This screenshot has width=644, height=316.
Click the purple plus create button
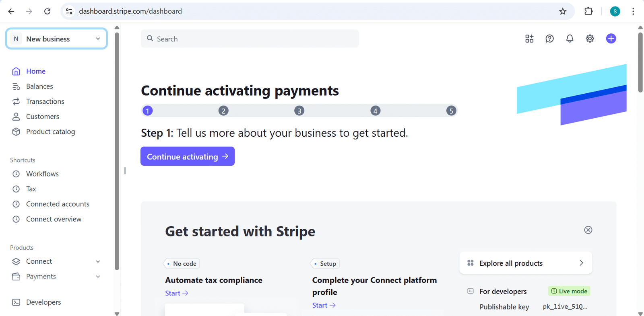click(611, 39)
